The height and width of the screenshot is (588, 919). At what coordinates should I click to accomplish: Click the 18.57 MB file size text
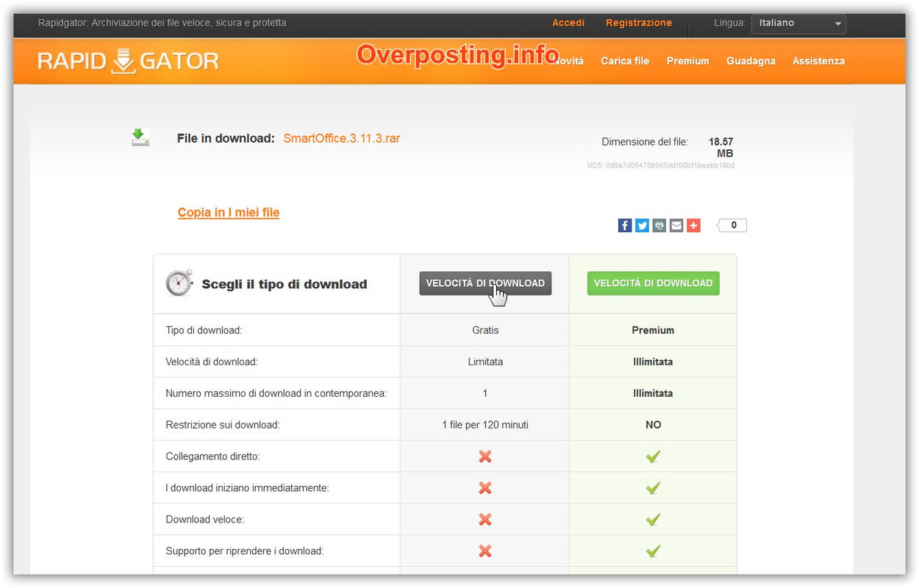pos(721,148)
